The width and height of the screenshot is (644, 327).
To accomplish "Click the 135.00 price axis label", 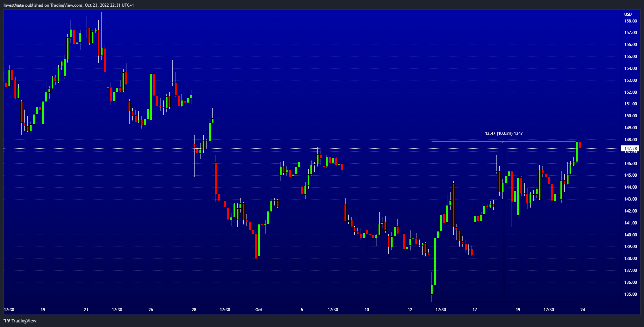I will [631, 294].
